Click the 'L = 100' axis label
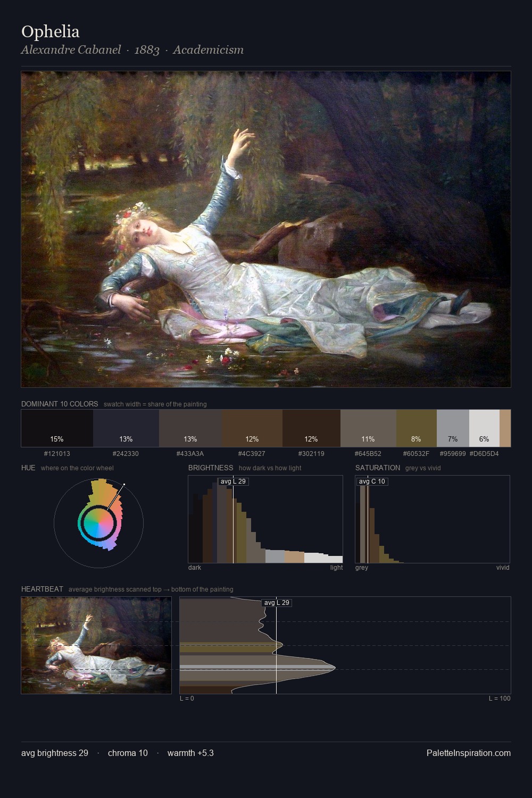Image resolution: width=532 pixels, height=798 pixels. click(500, 699)
